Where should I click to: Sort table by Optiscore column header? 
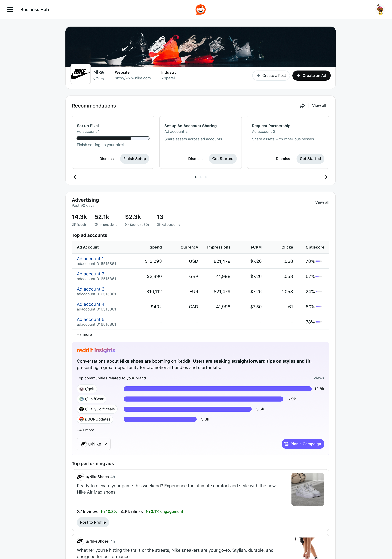[x=315, y=247]
